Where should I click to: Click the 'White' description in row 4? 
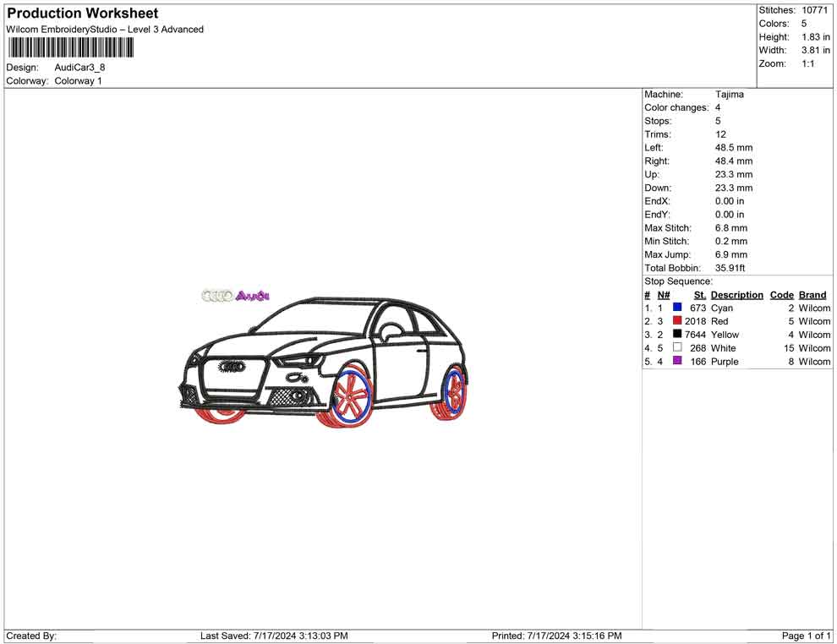pyautogui.click(x=724, y=348)
